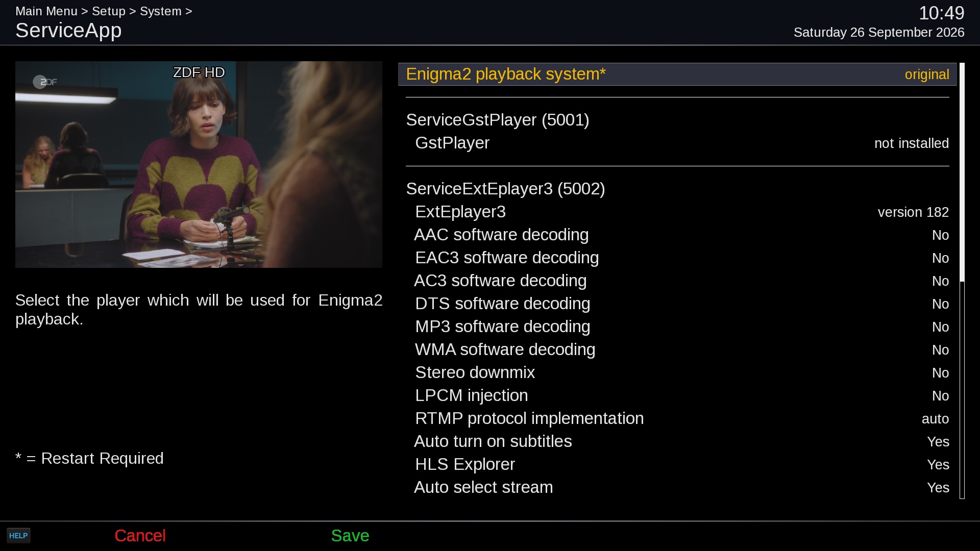This screenshot has width=980, height=551.
Task: Click the HELP icon button
Action: [x=18, y=536]
